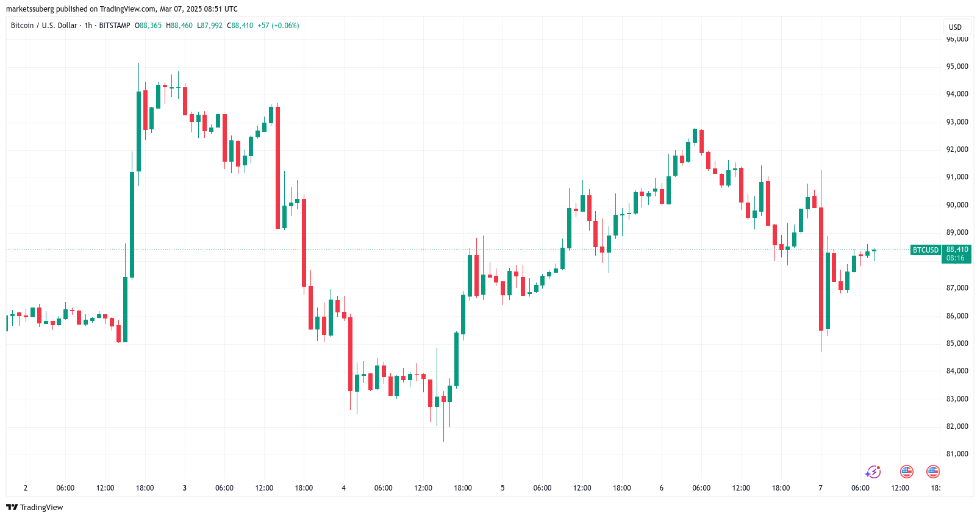Click the 1h interval in chart legend

88,26
